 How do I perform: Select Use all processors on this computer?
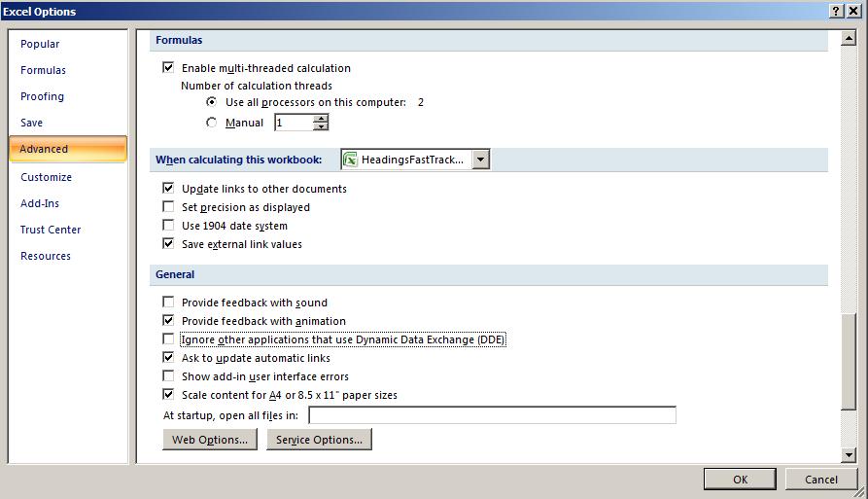(x=212, y=102)
